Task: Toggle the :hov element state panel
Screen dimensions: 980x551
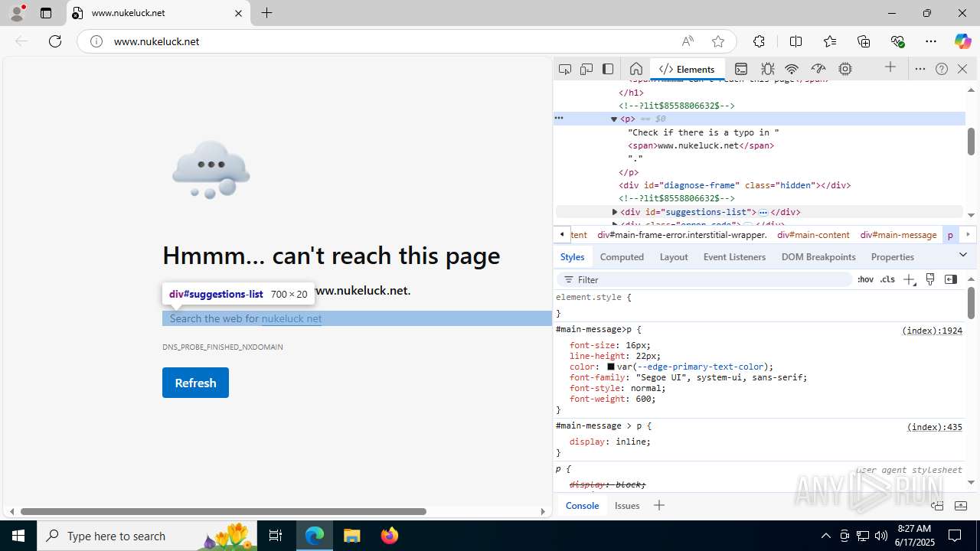Action: pyautogui.click(x=865, y=279)
